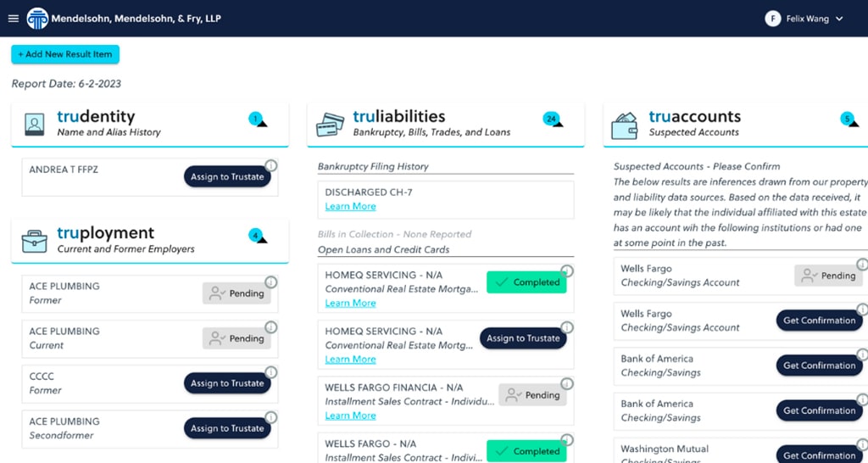
Task: Collapse the truployment section with 4 badge
Action: 258,236
